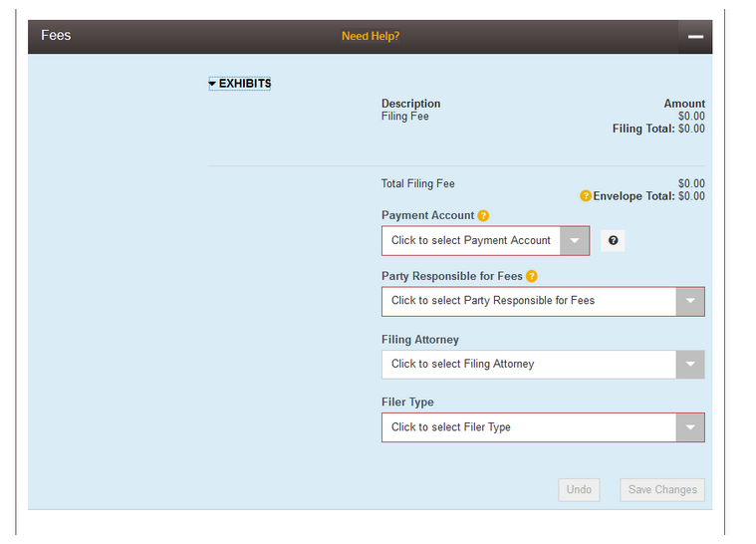756x544 pixels.
Task: Click help icon beside Party Responsible for Fees
Action: 532,276
